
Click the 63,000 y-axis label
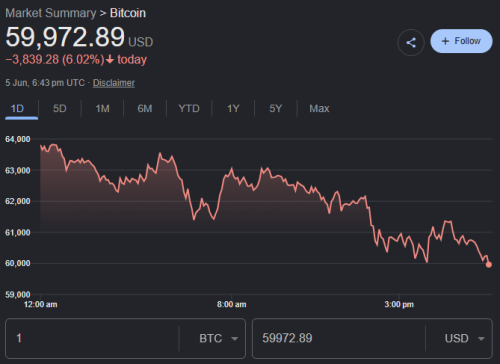[18, 171]
